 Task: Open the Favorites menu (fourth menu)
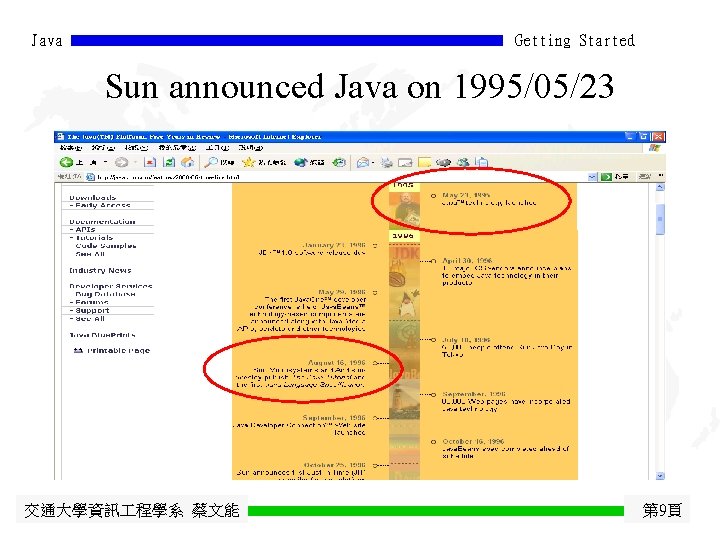tap(177, 148)
